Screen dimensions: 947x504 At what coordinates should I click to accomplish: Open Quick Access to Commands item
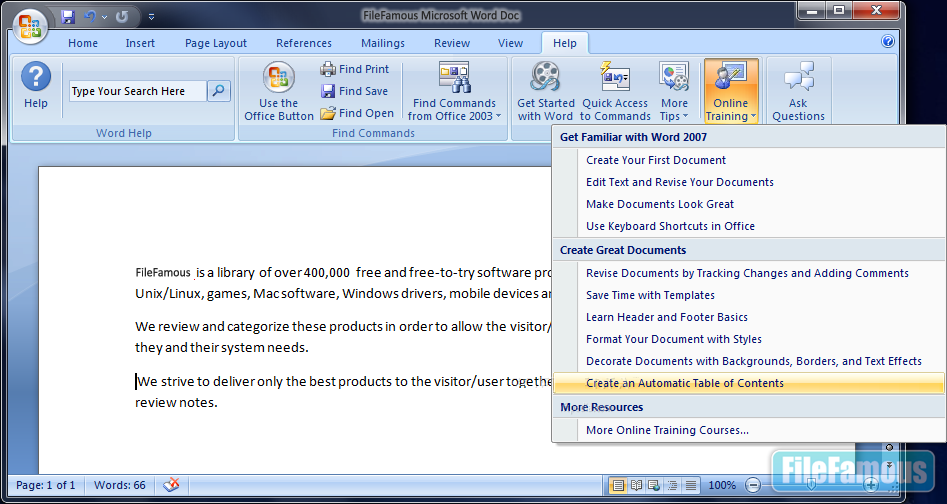coord(615,91)
